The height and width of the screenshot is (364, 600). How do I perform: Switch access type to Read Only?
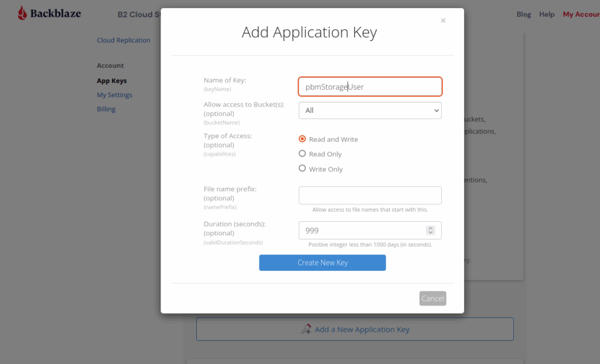point(302,153)
